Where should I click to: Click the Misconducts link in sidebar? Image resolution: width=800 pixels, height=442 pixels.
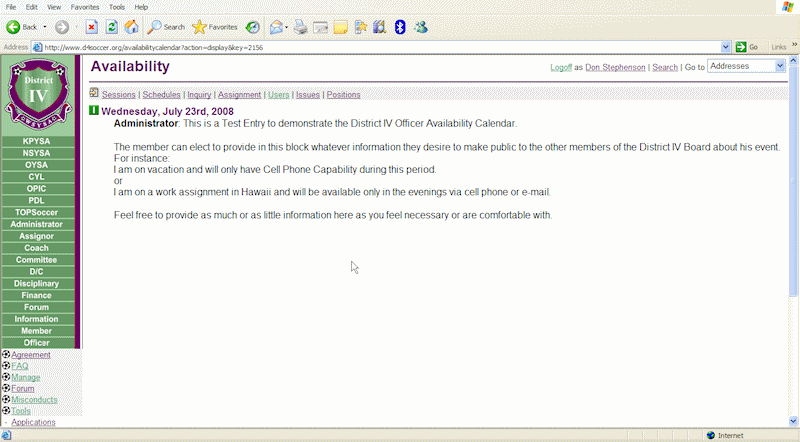(34, 399)
